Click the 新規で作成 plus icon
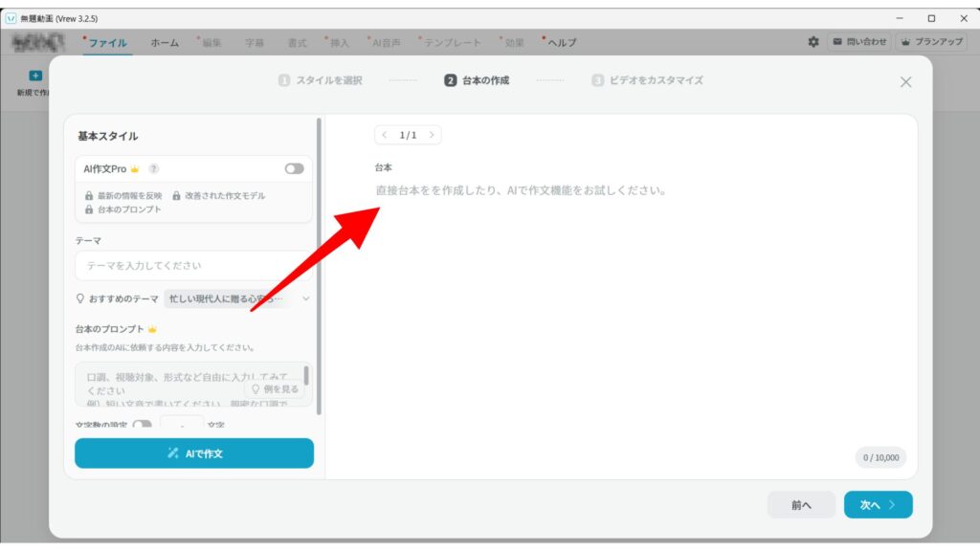This screenshot has width=980, height=551. (35, 76)
